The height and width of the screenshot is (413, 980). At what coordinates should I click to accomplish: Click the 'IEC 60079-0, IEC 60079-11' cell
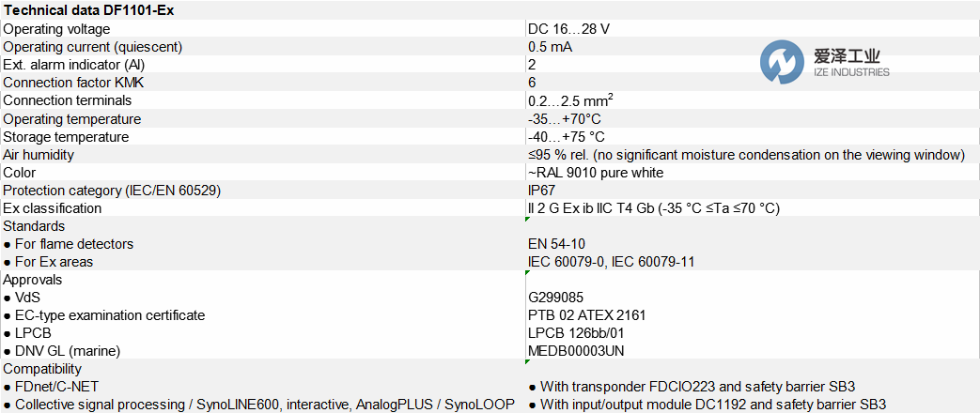(x=611, y=262)
